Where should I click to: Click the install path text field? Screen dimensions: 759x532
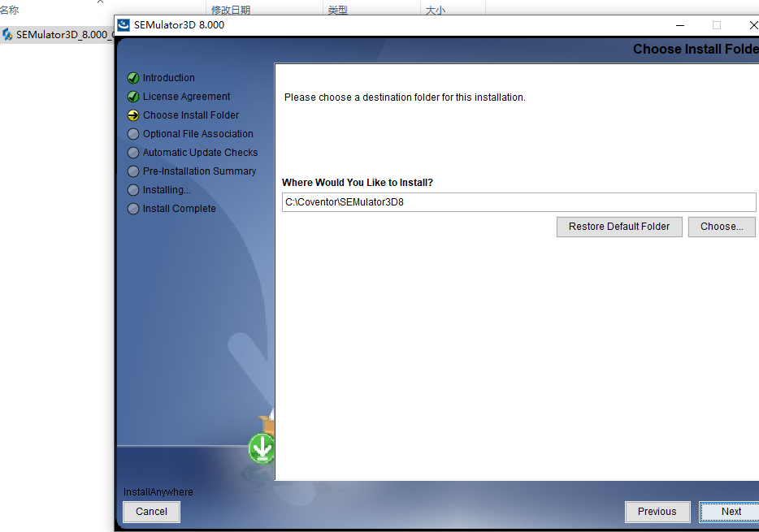pyautogui.click(x=519, y=202)
